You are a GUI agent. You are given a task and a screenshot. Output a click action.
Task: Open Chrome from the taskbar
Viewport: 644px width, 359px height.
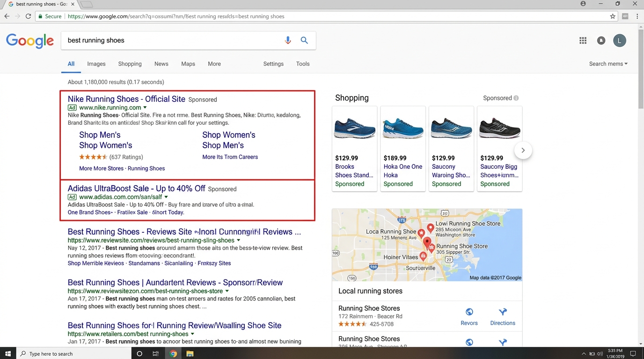pyautogui.click(x=173, y=353)
